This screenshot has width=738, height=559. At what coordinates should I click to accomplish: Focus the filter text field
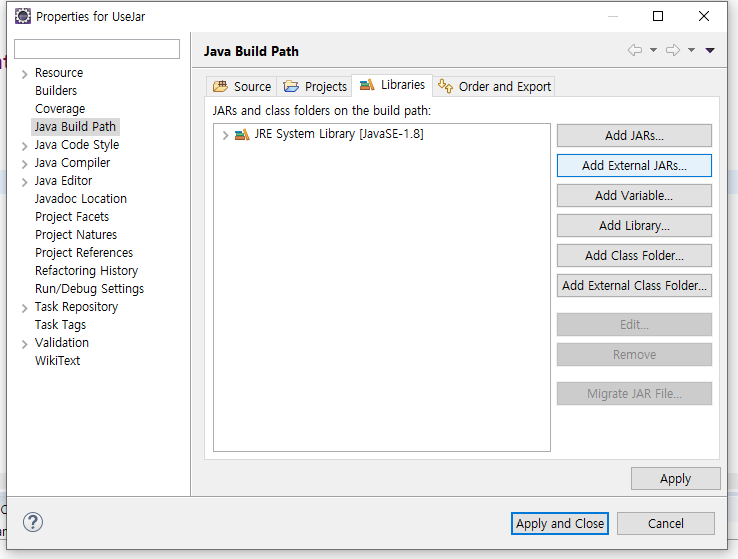tap(97, 49)
